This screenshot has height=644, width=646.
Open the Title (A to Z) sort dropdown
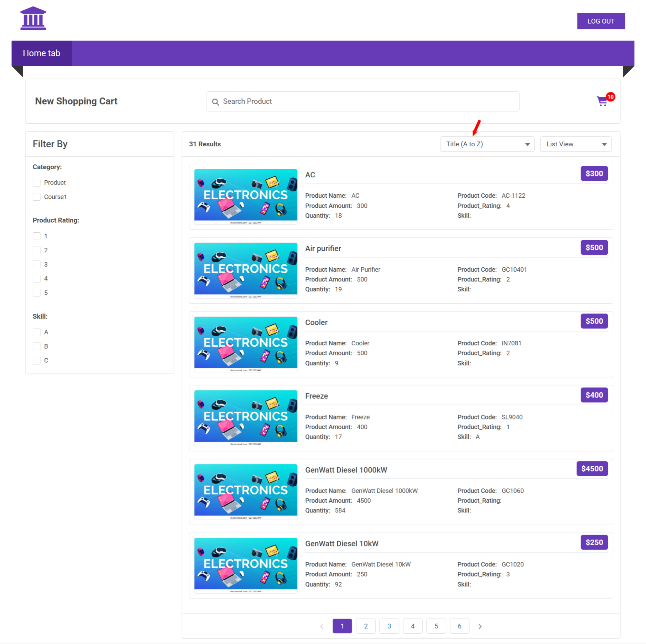[x=487, y=144]
